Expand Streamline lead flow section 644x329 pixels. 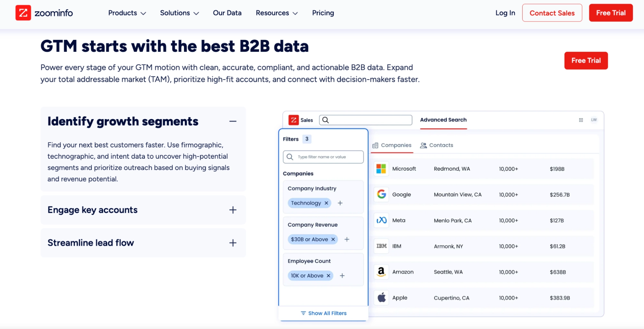pos(233,243)
